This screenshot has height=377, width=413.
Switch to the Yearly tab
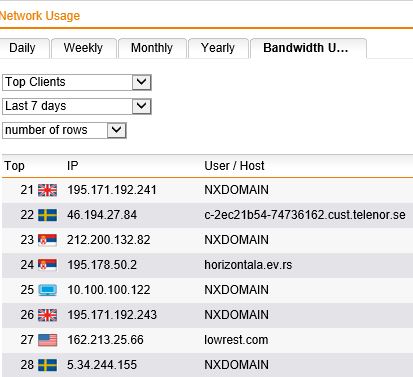218,48
